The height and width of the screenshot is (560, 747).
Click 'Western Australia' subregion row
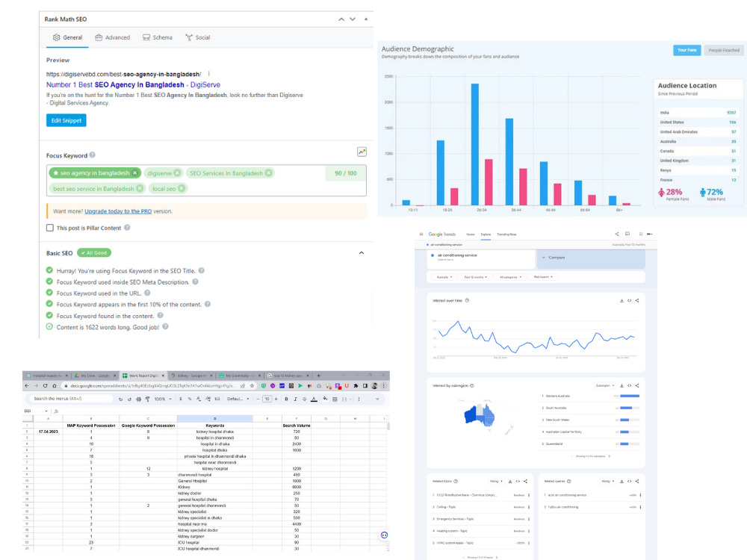click(x=590, y=396)
